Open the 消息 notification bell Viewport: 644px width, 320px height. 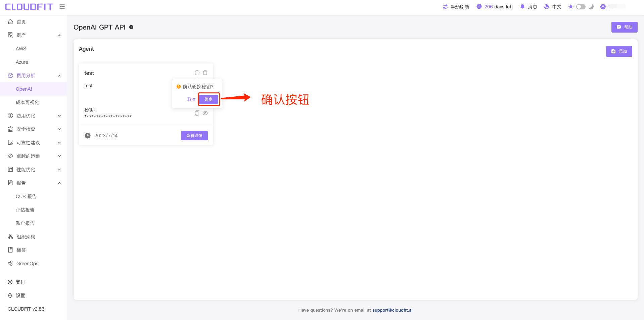522,7
